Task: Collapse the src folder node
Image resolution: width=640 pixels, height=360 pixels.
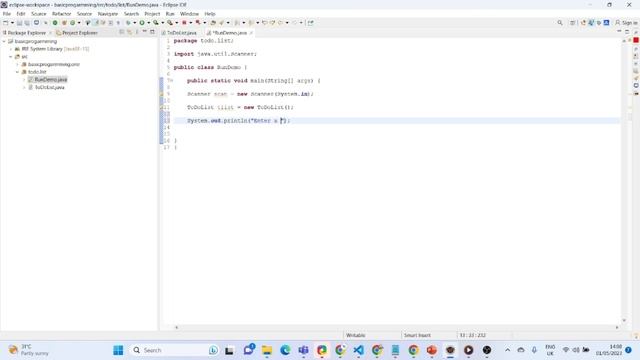Action: tap(11, 57)
